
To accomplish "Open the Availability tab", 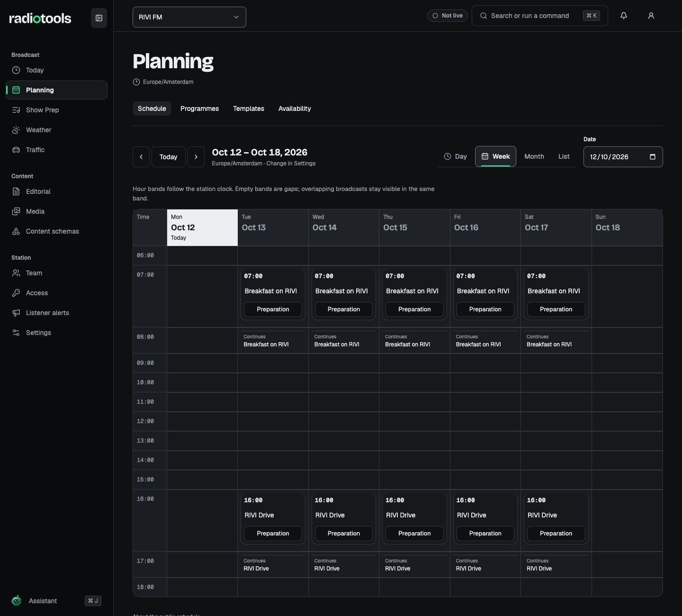I will [x=295, y=109].
